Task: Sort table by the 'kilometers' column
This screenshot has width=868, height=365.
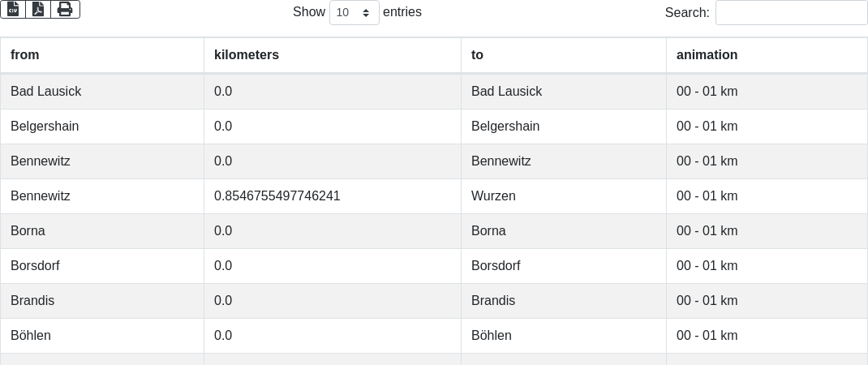Action: (247, 55)
